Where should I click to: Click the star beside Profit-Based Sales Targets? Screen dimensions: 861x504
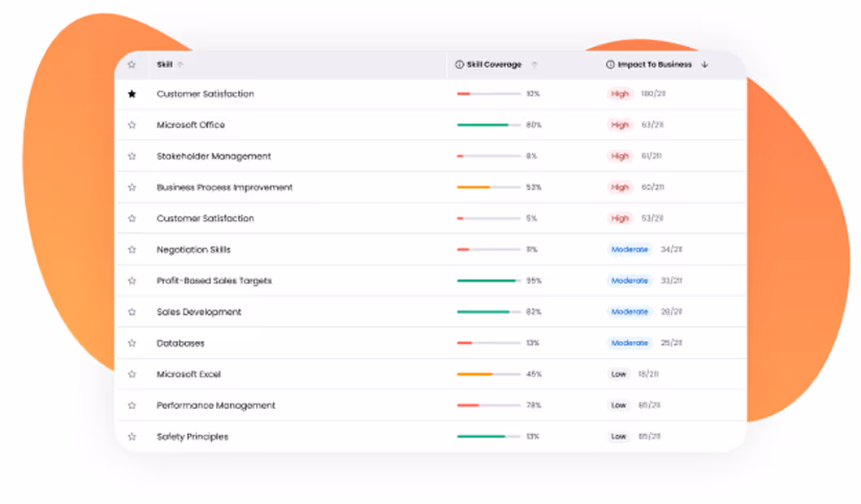click(x=132, y=280)
